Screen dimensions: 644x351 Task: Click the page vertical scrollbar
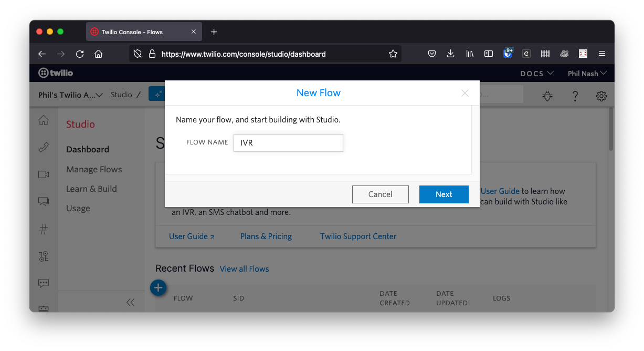click(x=610, y=129)
